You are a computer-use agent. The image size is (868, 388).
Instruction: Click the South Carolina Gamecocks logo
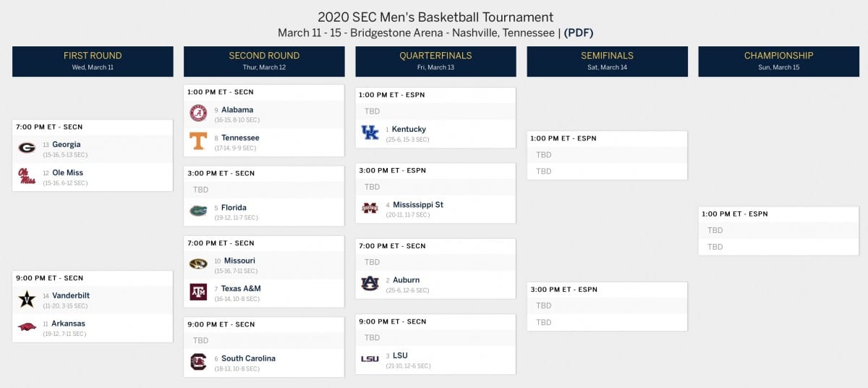198,361
